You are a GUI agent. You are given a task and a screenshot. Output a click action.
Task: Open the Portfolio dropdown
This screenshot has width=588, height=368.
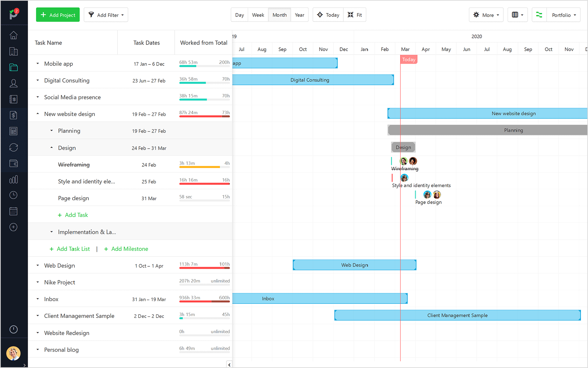click(563, 15)
